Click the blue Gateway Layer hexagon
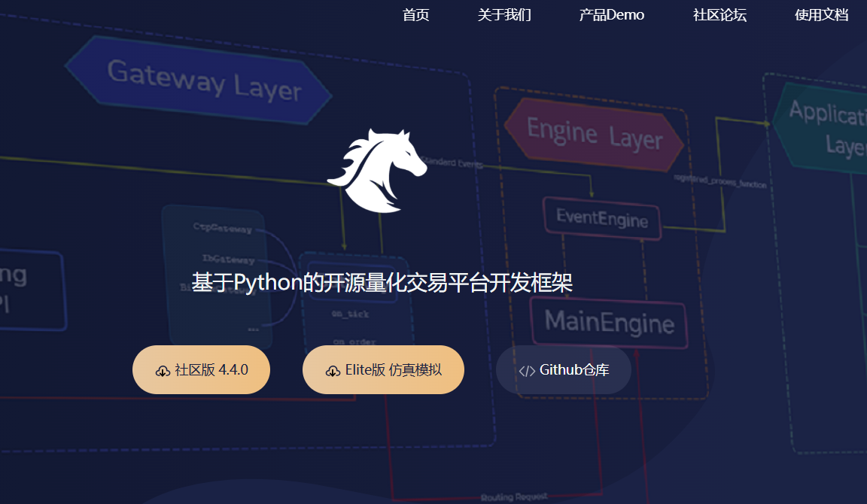The width and height of the screenshot is (867, 504). 199,80
